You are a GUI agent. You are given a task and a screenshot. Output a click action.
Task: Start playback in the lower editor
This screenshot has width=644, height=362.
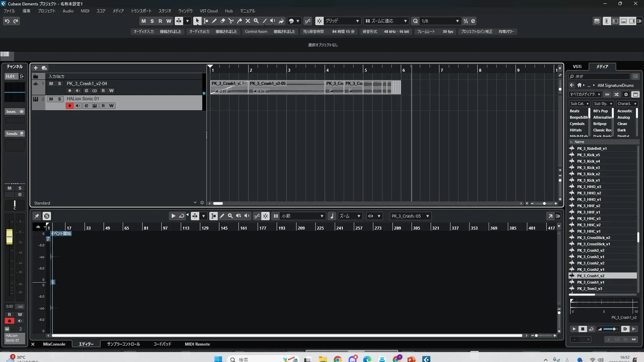tap(173, 216)
